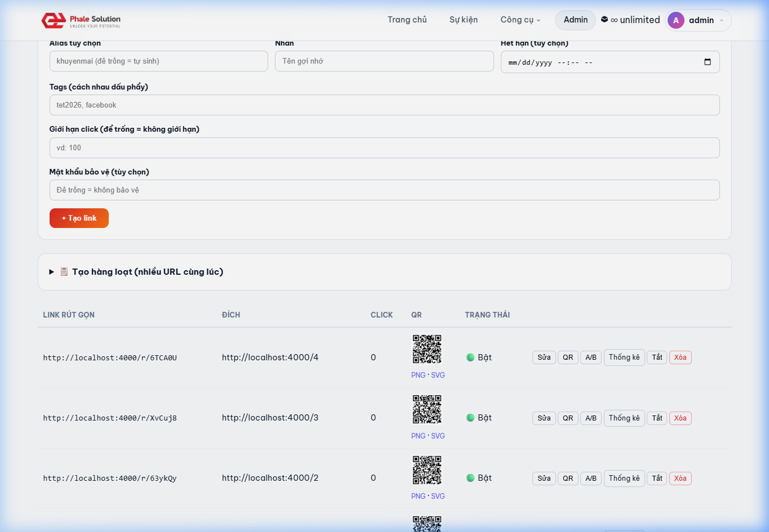
Task: Download PNG QR for XvCuj8 link
Action: click(x=418, y=436)
